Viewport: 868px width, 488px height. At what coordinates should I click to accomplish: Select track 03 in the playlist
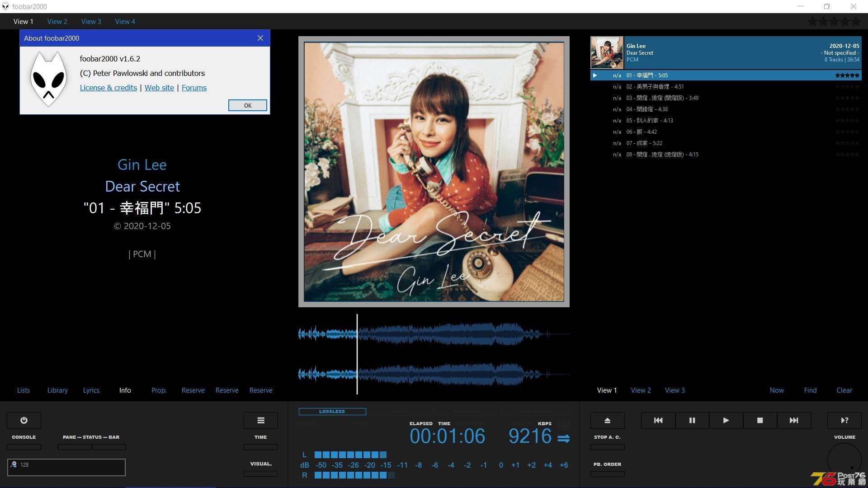(x=726, y=98)
